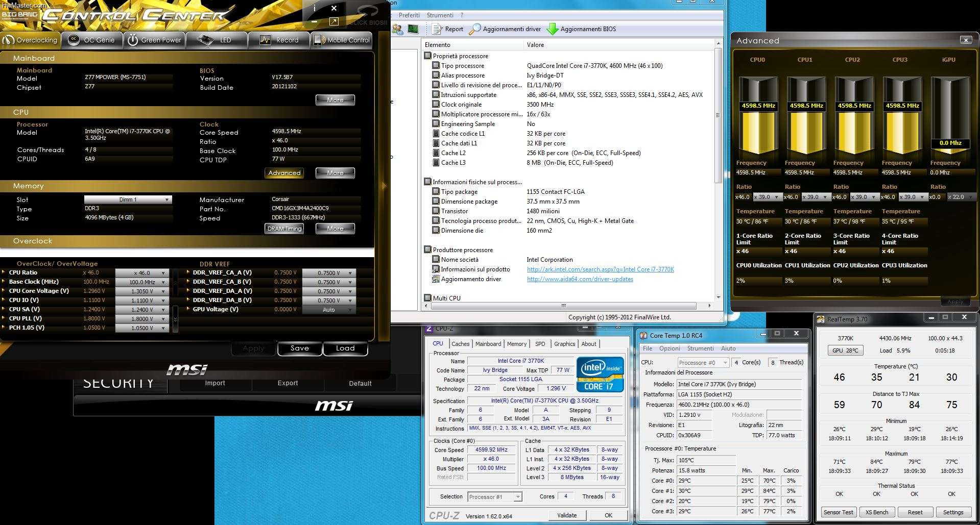Click the Sensor Test button in RealTemp
The height and width of the screenshot is (525, 980).
point(838,512)
